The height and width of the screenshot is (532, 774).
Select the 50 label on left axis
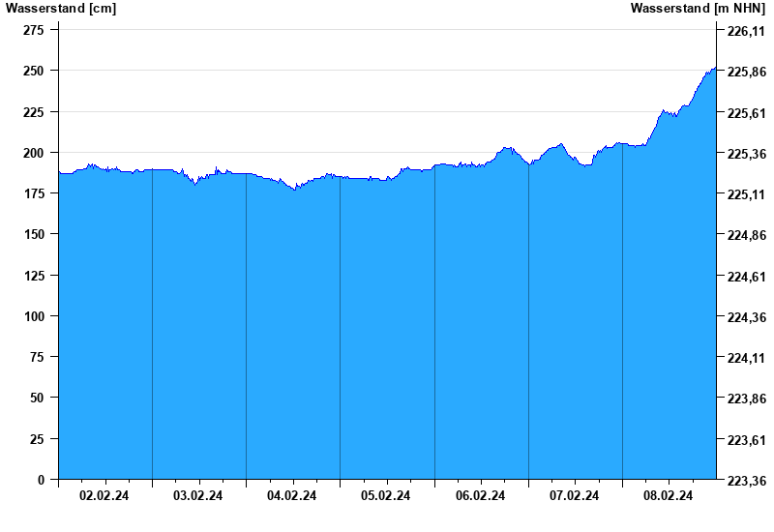(x=37, y=398)
